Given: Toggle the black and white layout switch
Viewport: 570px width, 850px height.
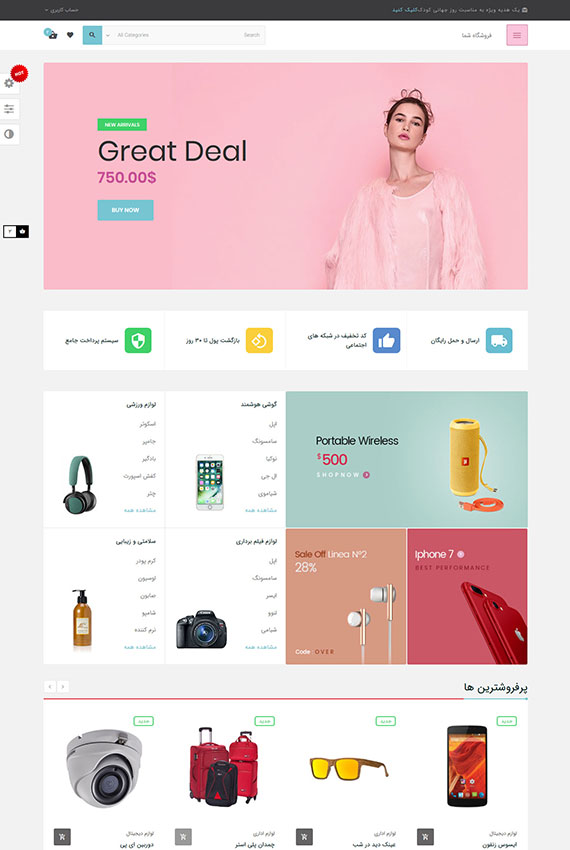Looking at the screenshot, I should (16, 231).
